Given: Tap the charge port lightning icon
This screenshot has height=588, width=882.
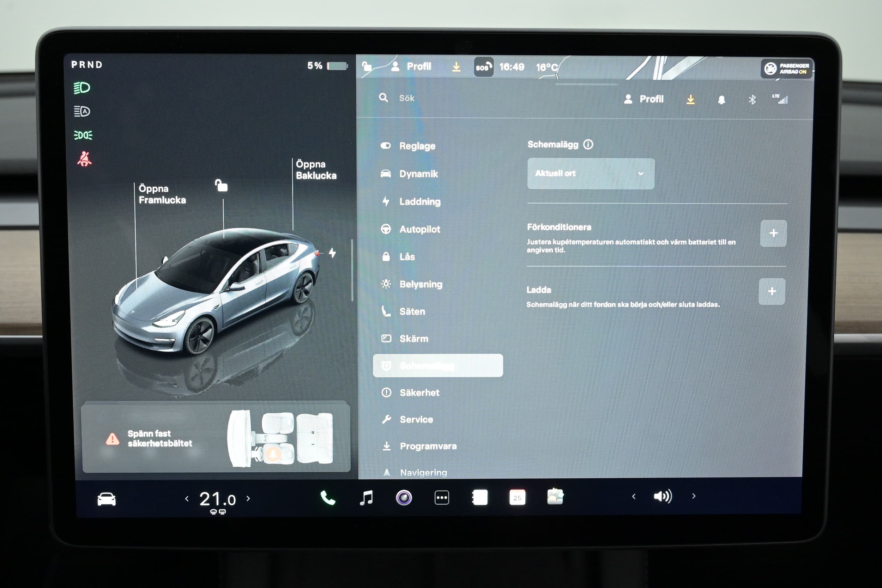Looking at the screenshot, I should 332,253.
